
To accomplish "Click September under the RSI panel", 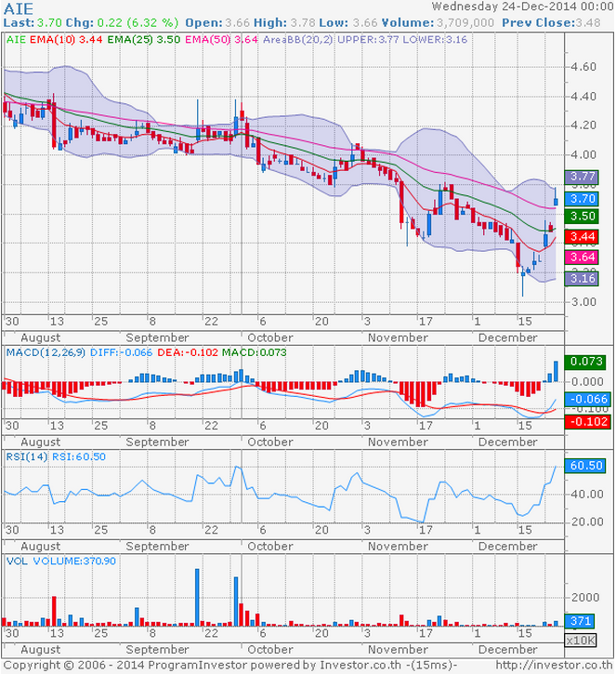I will click(157, 547).
